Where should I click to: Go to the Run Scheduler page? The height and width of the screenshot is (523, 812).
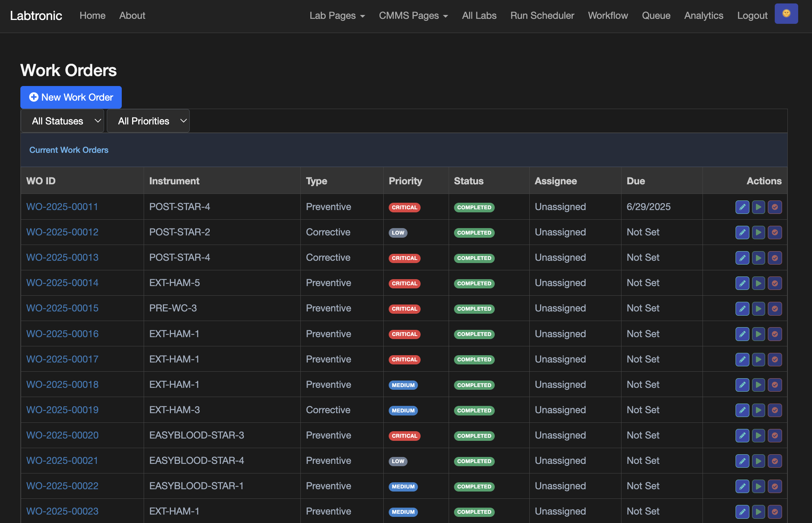(542, 16)
